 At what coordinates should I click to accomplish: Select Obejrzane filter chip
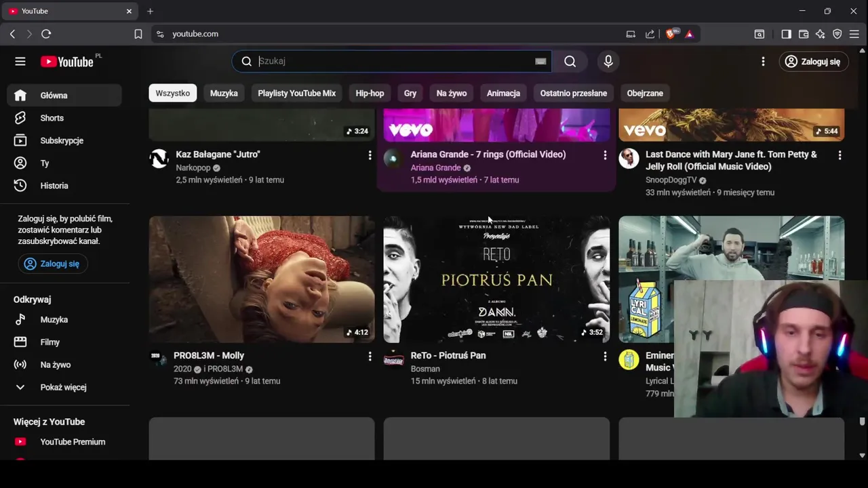pyautogui.click(x=645, y=94)
